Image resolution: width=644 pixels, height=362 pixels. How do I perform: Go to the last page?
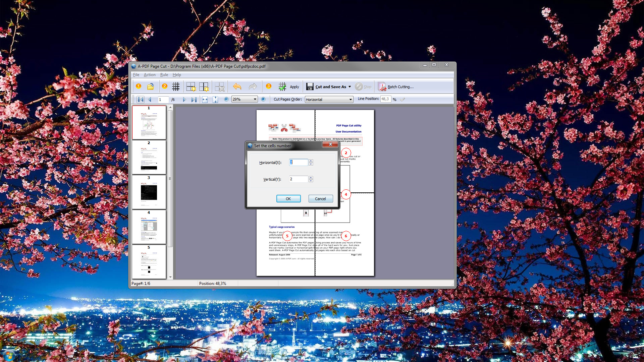click(194, 99)
